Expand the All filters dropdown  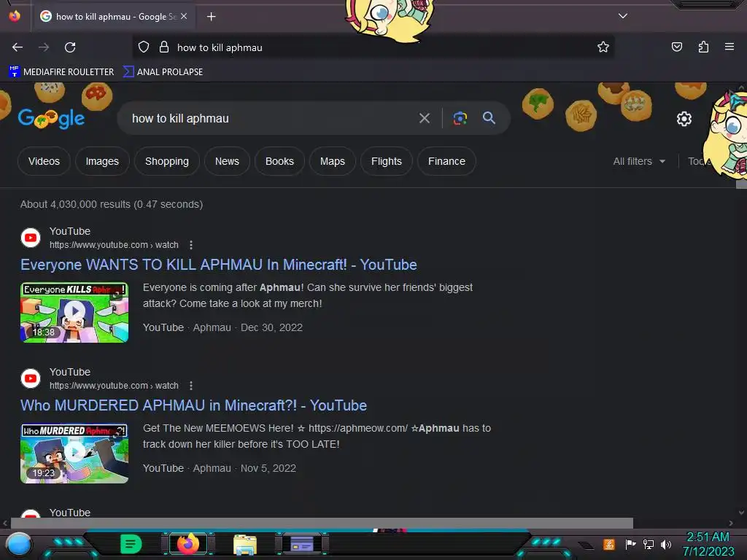pyautogui.click(x=639, y=161)
